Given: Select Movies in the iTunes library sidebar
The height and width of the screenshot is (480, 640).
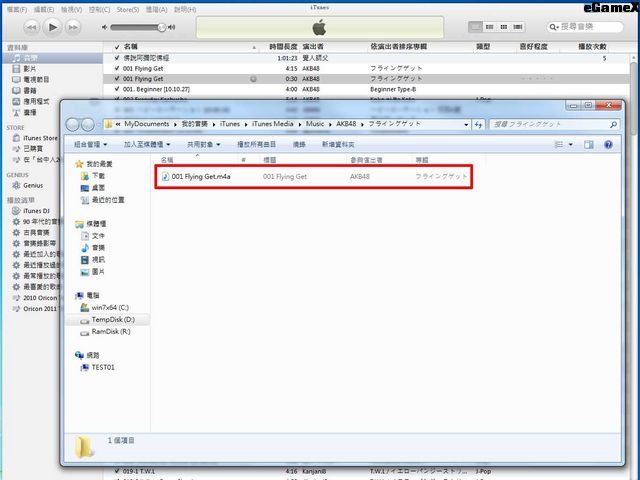Looking at the screenshot, I should click(x=29, y=69).
